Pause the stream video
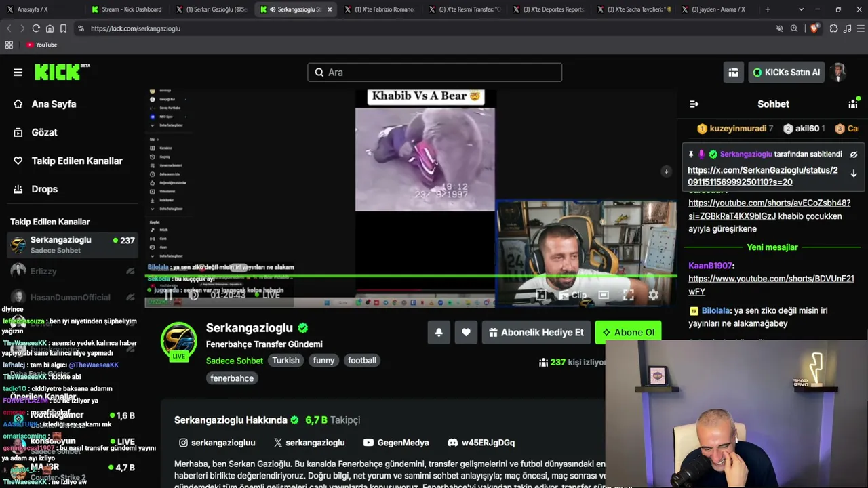868x488 pixels. coord(168,295)
